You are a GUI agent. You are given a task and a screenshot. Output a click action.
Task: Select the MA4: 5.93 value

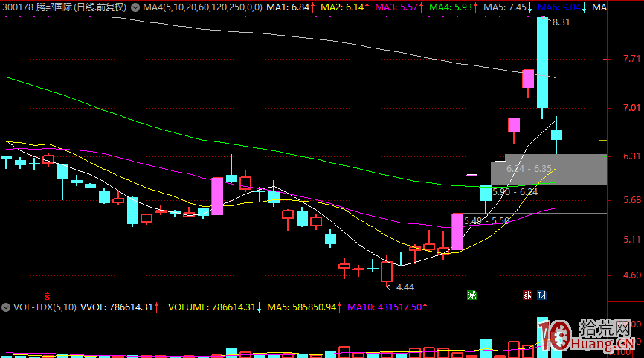point(451,7)
